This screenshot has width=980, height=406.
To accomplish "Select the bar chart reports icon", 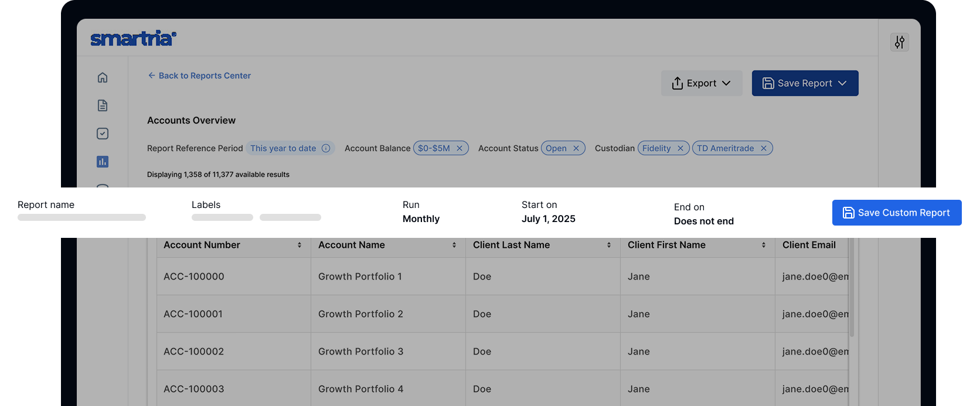I will 103,162.
